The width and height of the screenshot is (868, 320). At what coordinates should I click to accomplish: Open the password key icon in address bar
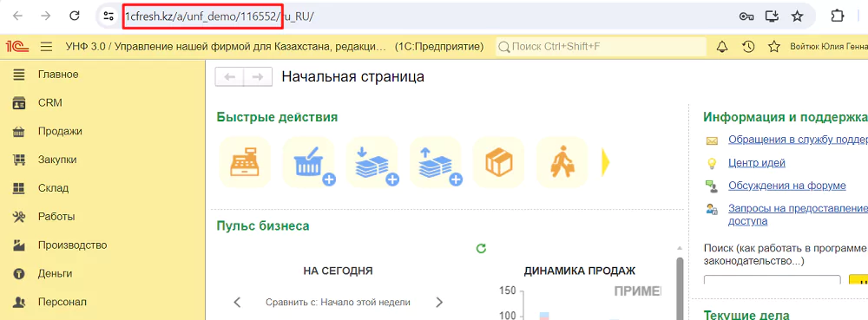point(746,16)
